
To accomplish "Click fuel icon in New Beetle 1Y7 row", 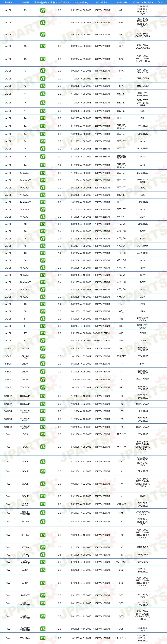I will (x=43, y=555).
